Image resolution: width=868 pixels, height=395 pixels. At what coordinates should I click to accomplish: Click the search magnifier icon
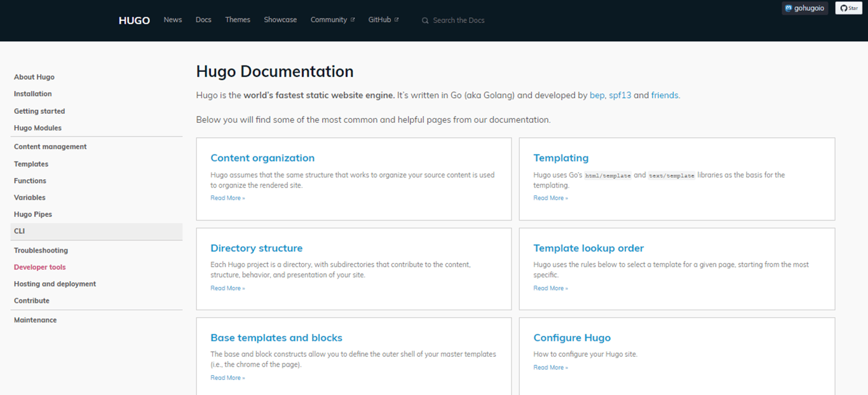(425, 20)
